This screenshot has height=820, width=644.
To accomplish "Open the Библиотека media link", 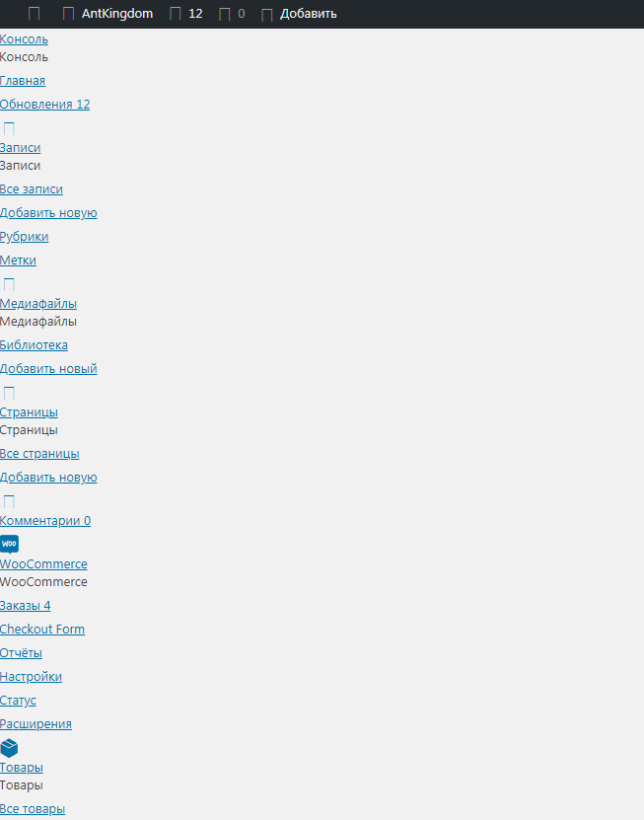I will (34, 344).
